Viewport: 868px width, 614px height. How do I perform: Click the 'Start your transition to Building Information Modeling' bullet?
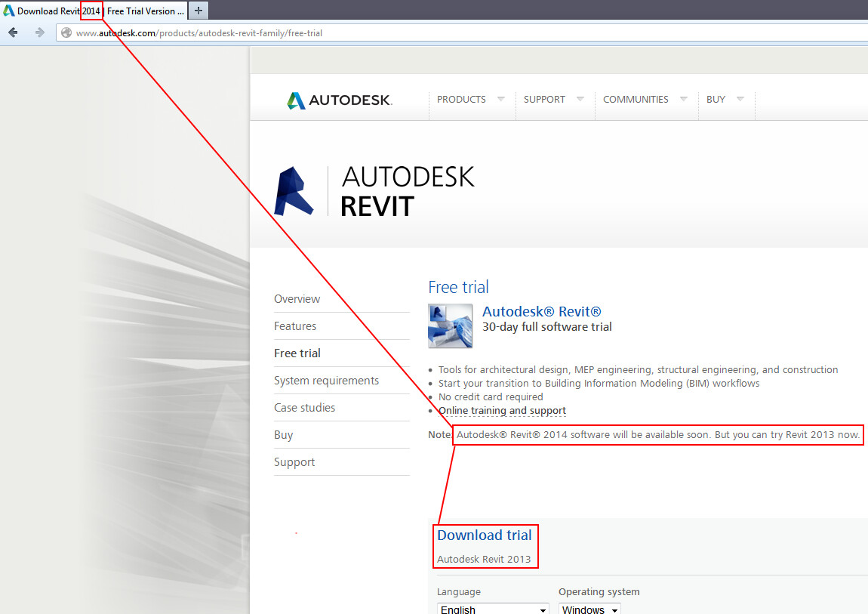click(599, 384)
